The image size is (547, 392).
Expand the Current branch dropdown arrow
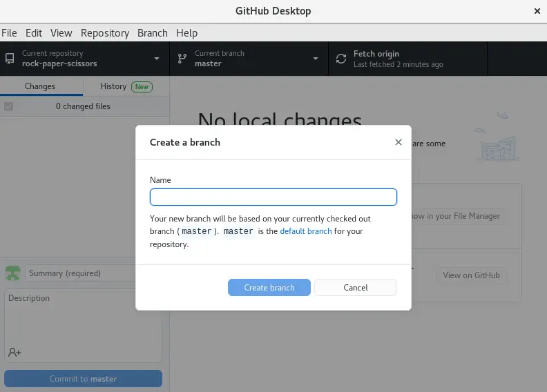[316, 59]
